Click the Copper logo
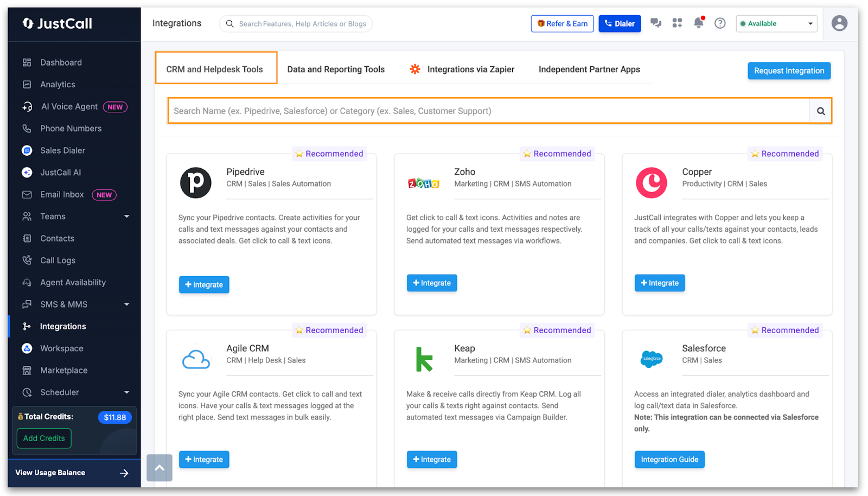The width and height of the screenshot is (868, 496). 651,183
